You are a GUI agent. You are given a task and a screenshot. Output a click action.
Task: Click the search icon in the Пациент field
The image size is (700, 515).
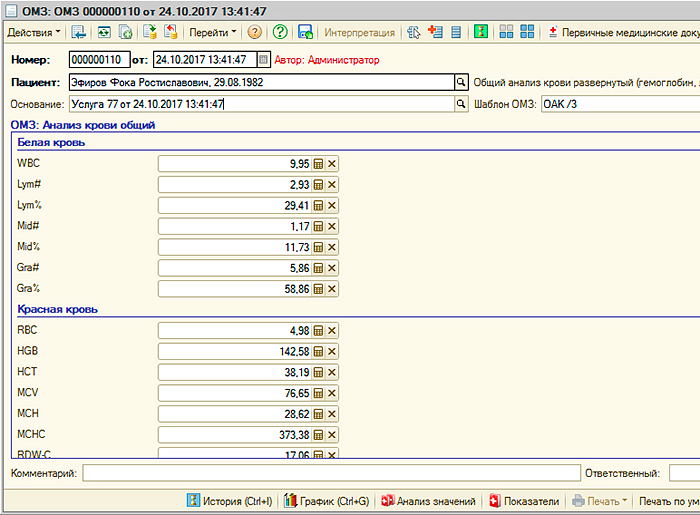461,82
